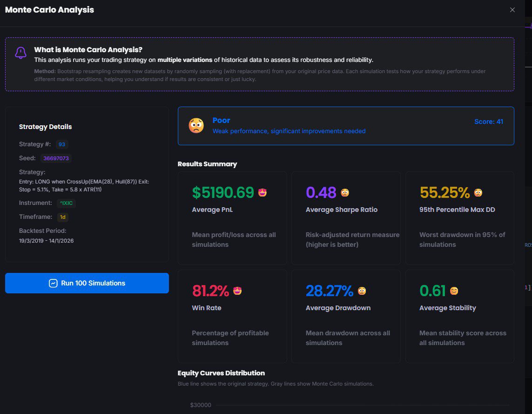Click the Average Stability card title
This screenshot has height=414, width=532.
(447, 308)
